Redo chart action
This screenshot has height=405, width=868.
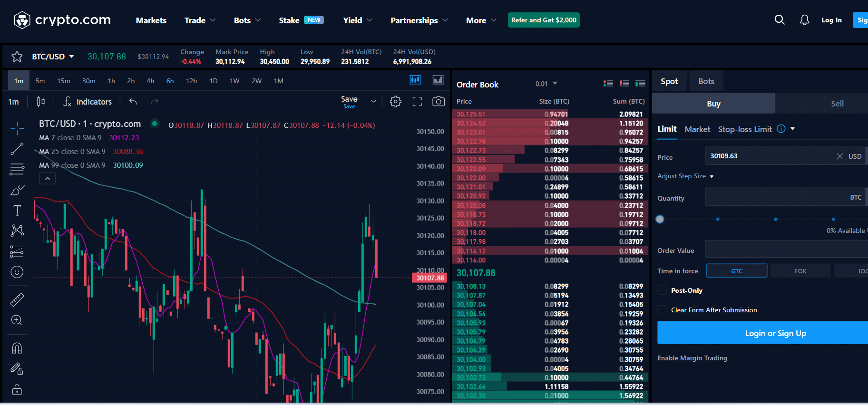click(x=155, y=102)
